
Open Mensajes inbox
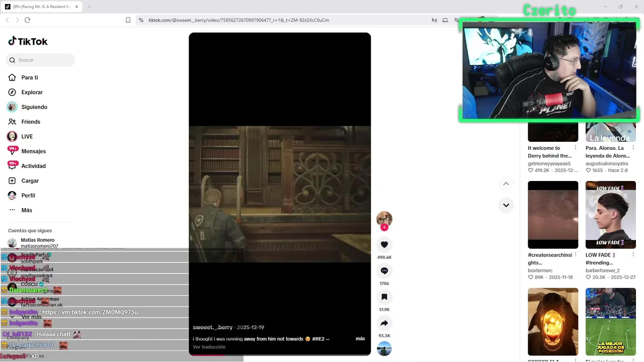[x=34, y=151]
